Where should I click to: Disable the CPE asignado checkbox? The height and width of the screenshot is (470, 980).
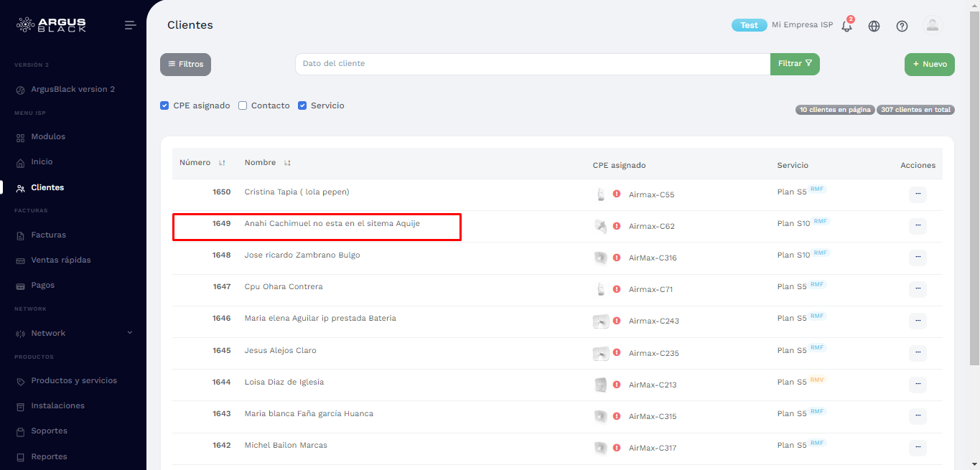(164, 105)
